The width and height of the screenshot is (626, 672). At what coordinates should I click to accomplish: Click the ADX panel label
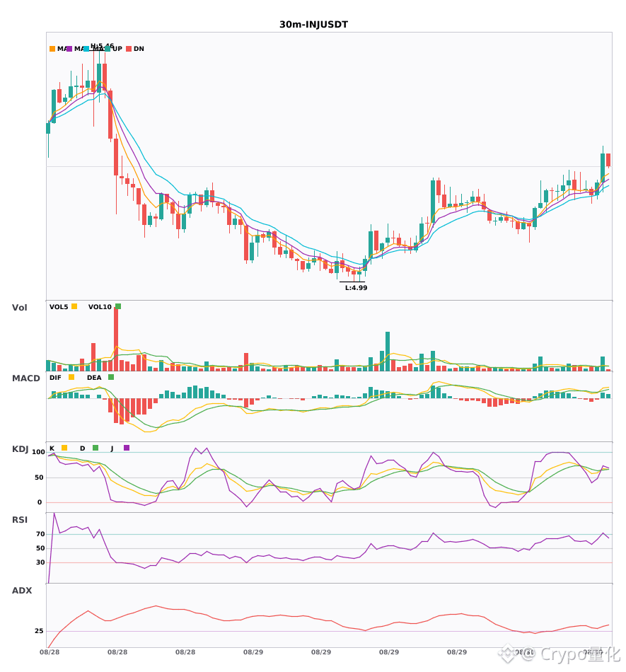pos(22,591)
